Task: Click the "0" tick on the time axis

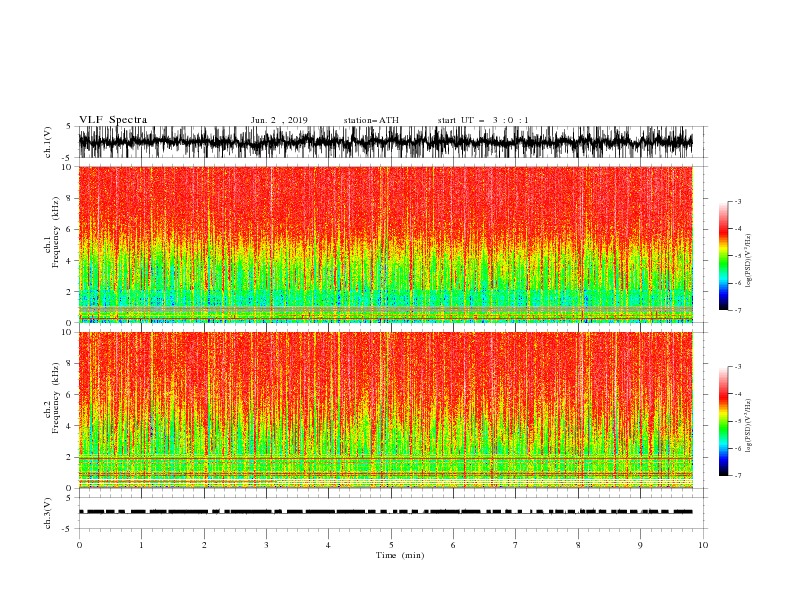Action: coord(79,545)
